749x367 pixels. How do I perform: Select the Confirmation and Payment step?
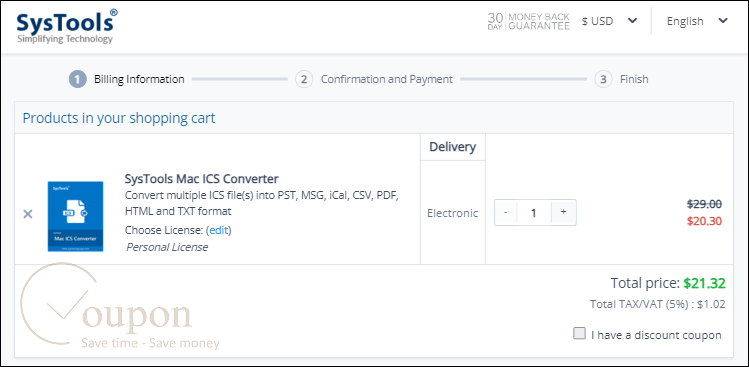click(x=374, y=79)
